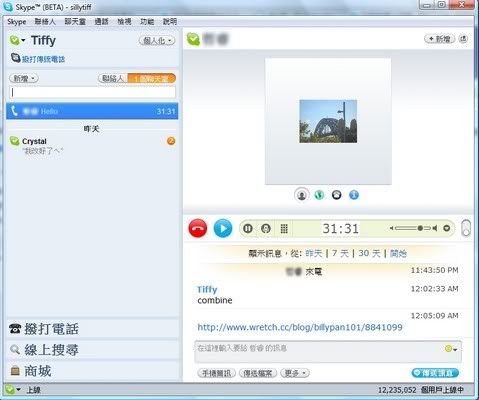
Task: Open the emoticon picker dropdown
Action: pyautogui.click(x=451, y=349)
